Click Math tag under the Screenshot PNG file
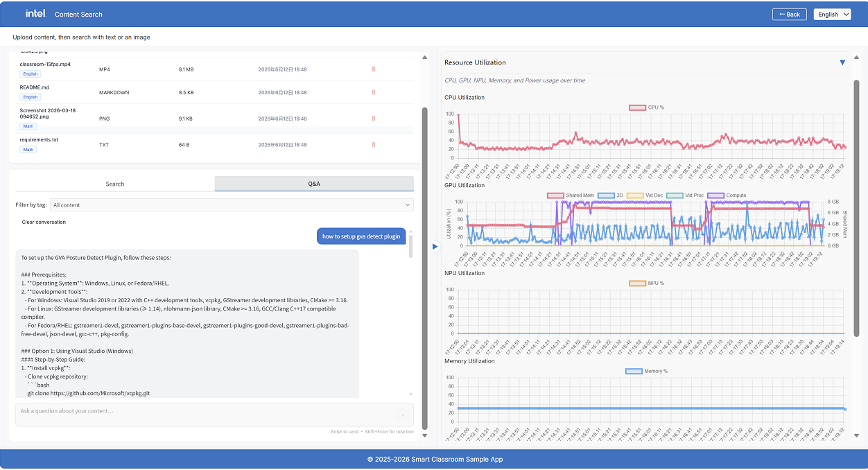The width and height of the screenshot is (868, 470). tap(28, 126)
